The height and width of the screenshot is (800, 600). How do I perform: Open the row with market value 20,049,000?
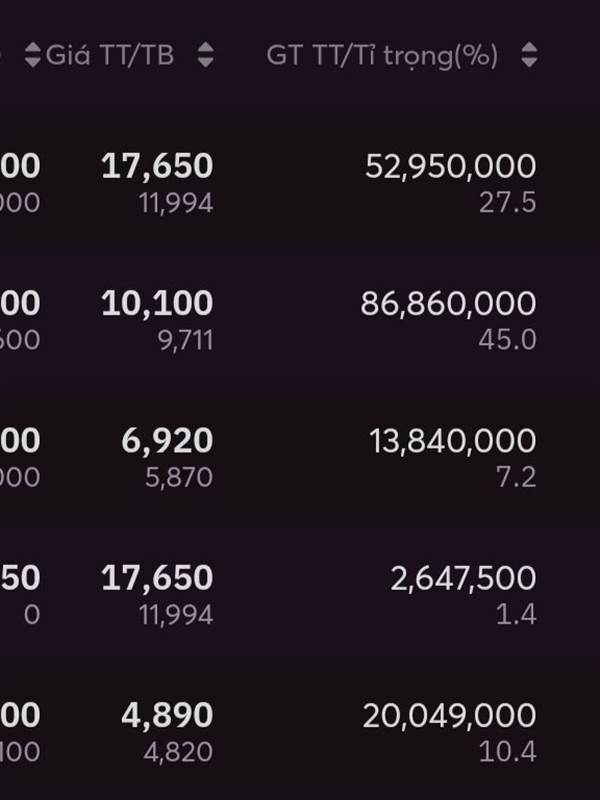(x=300, y=730)
